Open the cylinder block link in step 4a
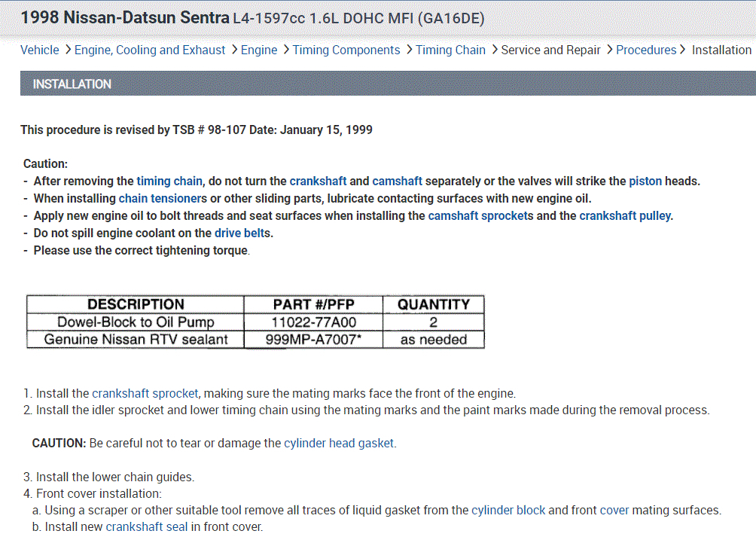Screen dimensions: 756x546 tap(508, 511)
